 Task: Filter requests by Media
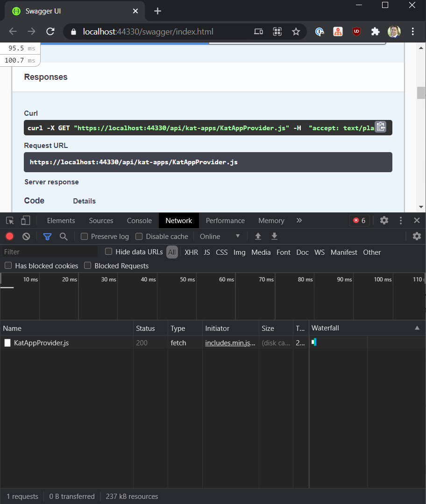coord(261,252)
